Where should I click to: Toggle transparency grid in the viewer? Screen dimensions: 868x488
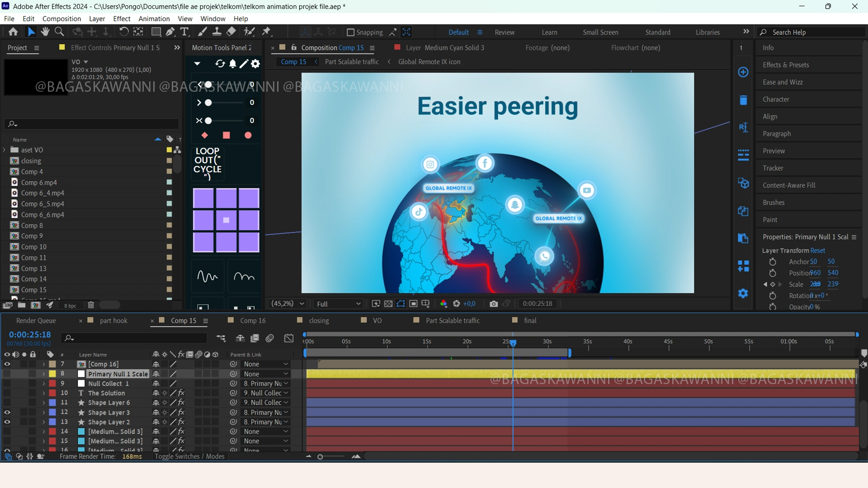[388, 304]
